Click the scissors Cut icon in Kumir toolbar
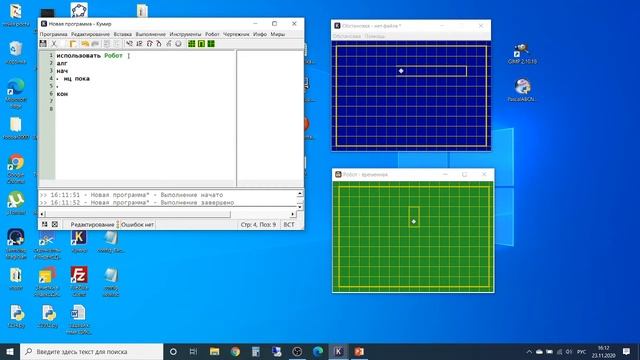640x360 pixels. (x=53, y=44)
